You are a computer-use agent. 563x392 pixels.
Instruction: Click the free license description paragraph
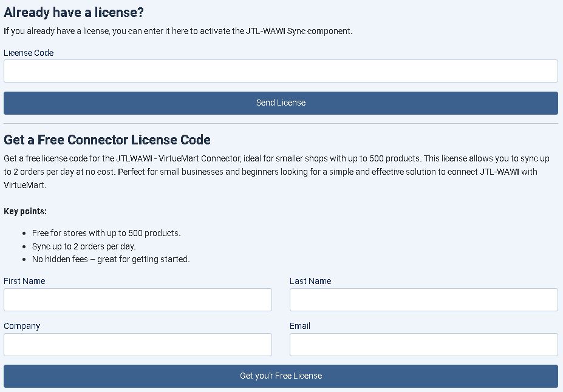coord(276,172)
